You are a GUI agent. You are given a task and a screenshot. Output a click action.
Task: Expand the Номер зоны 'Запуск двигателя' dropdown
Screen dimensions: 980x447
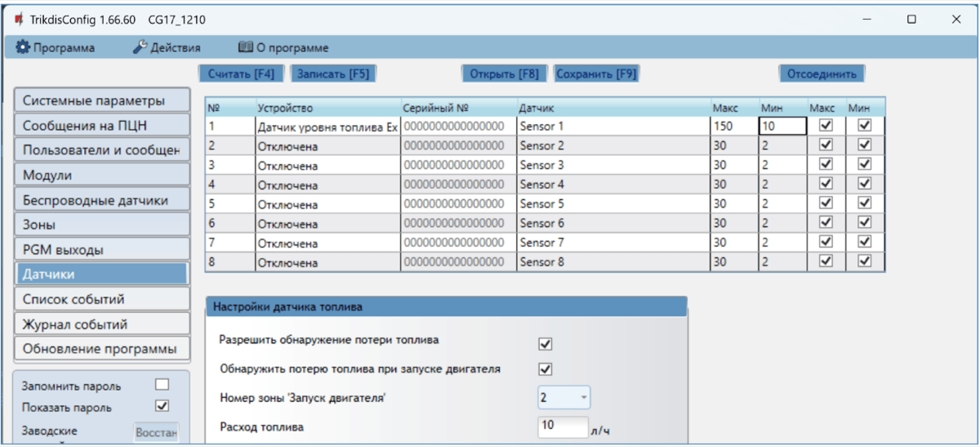(563, 397)
